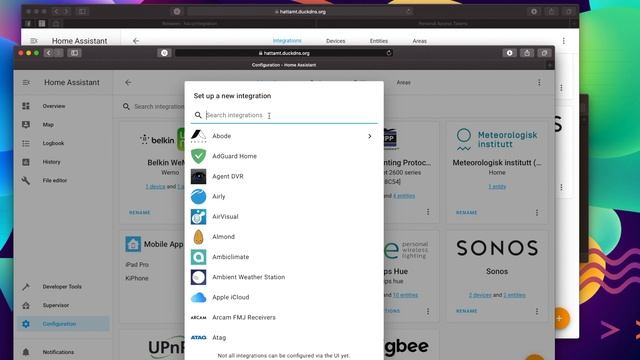Open Overview from the sidebar icon
640x360 pixels.
pyautogui.click(x=26, y=106)
